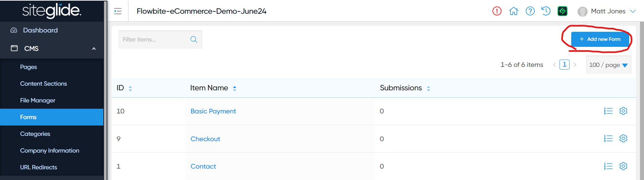This screenshot has width=644, height=180.
Task: Sort table by Submissions column
Action: tap(428, 88)
